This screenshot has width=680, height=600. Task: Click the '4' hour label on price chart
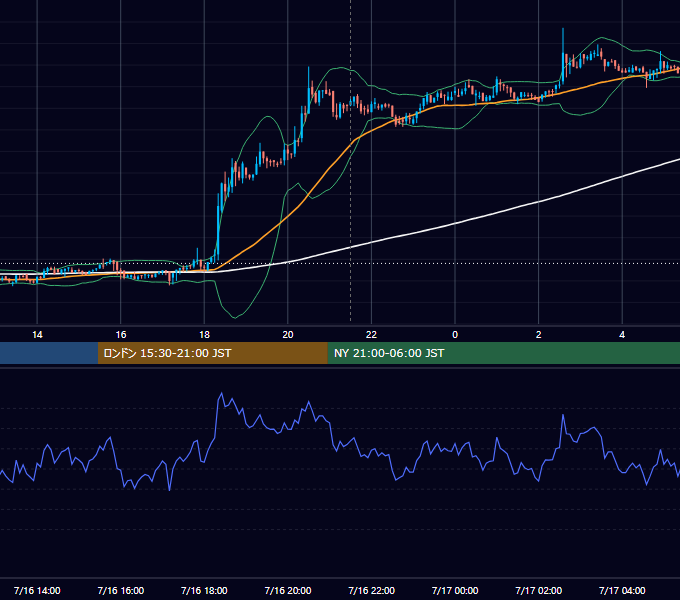(x=622, y=335)
